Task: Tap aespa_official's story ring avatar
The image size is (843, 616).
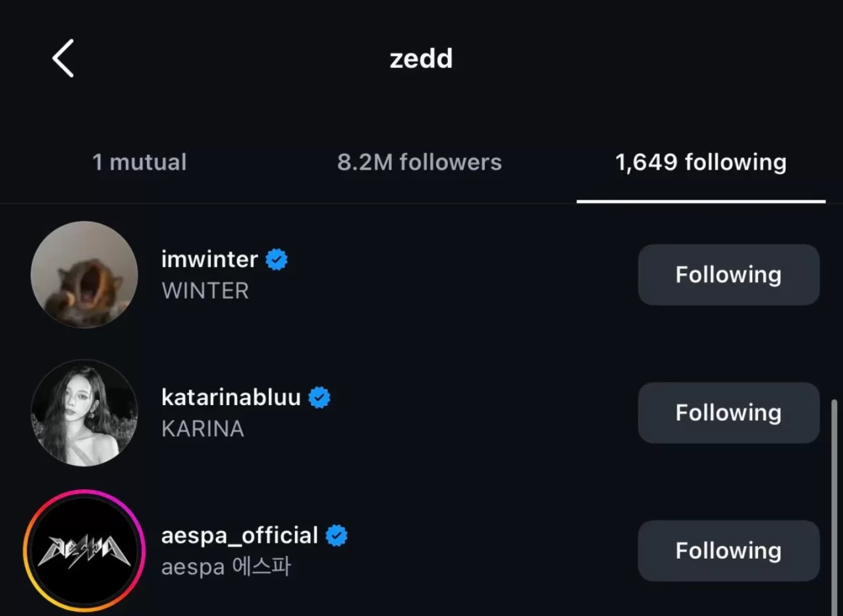Action: tap(84, 551)
